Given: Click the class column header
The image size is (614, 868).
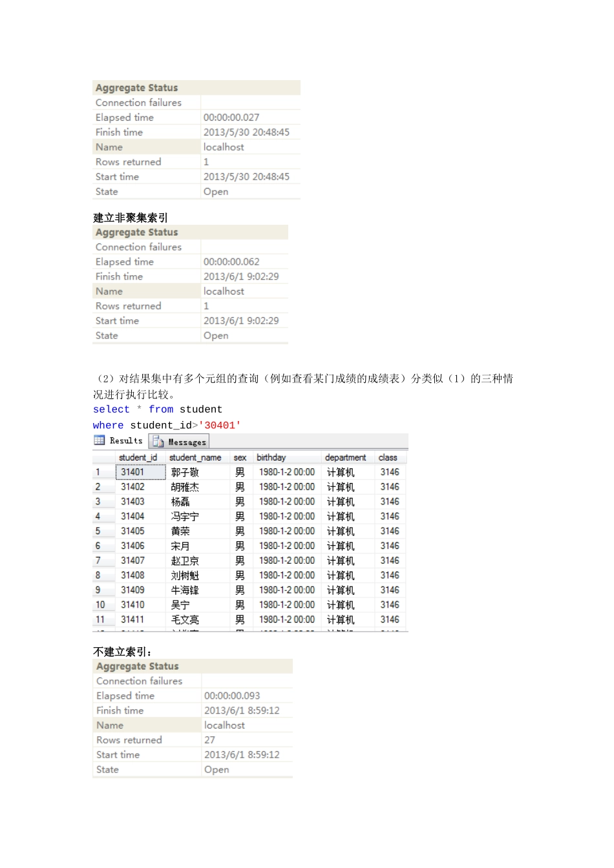Looking at the screenshot, I should [x=388, y=457].
